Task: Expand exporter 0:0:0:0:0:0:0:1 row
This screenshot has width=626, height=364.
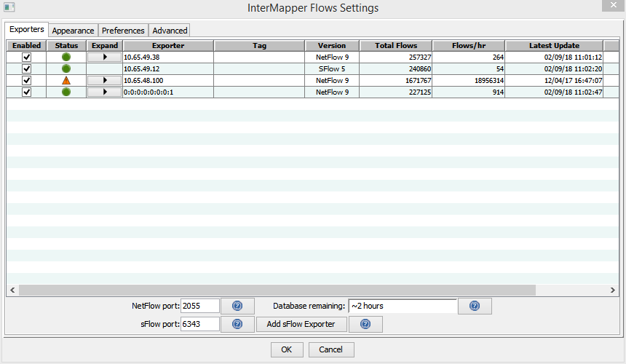Action: (x=105, y=92)
